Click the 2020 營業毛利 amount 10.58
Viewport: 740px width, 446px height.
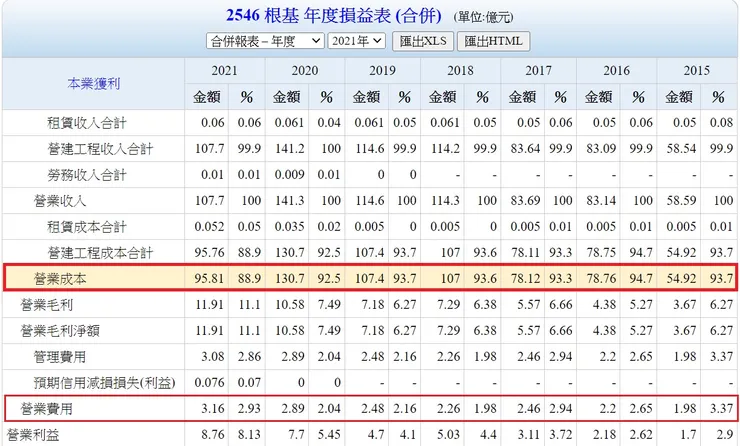(290, 304)
